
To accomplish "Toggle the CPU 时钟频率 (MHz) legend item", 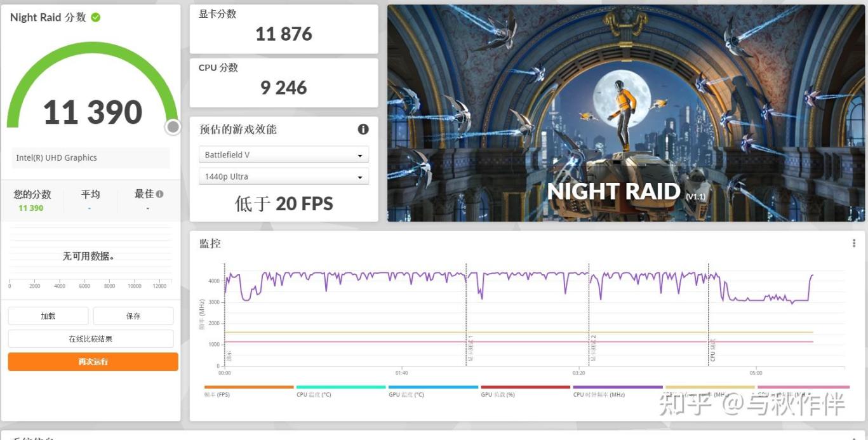I will [x=618, y=391].
